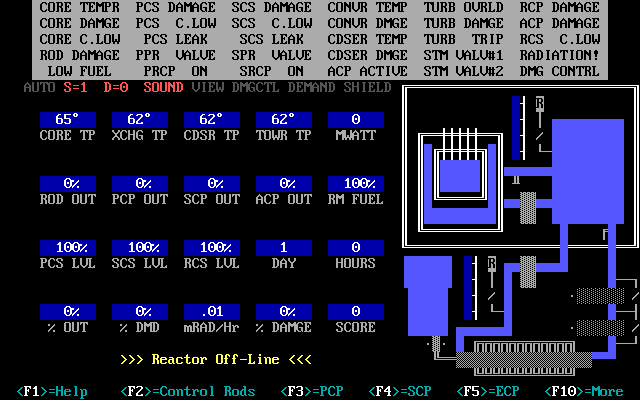Click the upper turbine unit in diagram
640x400 pixels.
pos(600,296)
